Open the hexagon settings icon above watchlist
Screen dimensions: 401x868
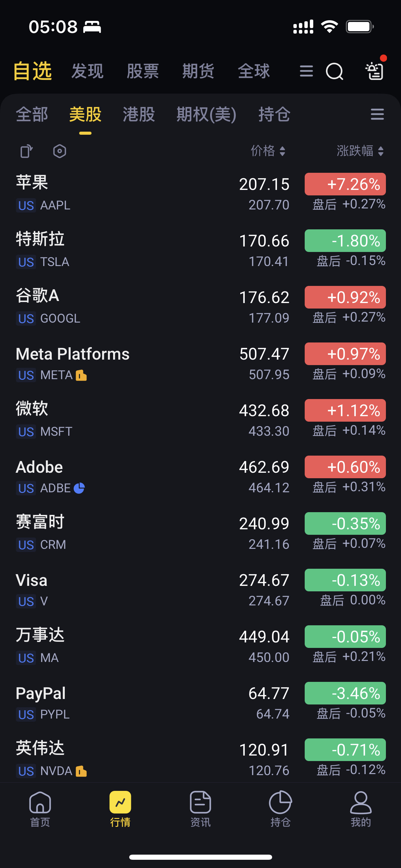[60, 151]
